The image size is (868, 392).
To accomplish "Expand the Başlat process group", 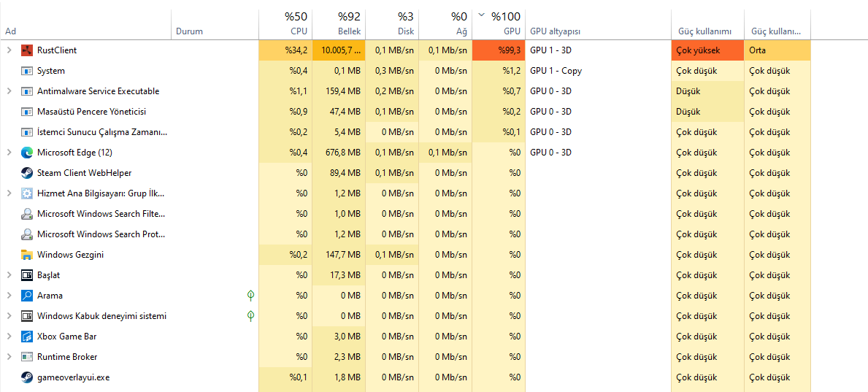I will pyautogui.click(x=9, y=275).
